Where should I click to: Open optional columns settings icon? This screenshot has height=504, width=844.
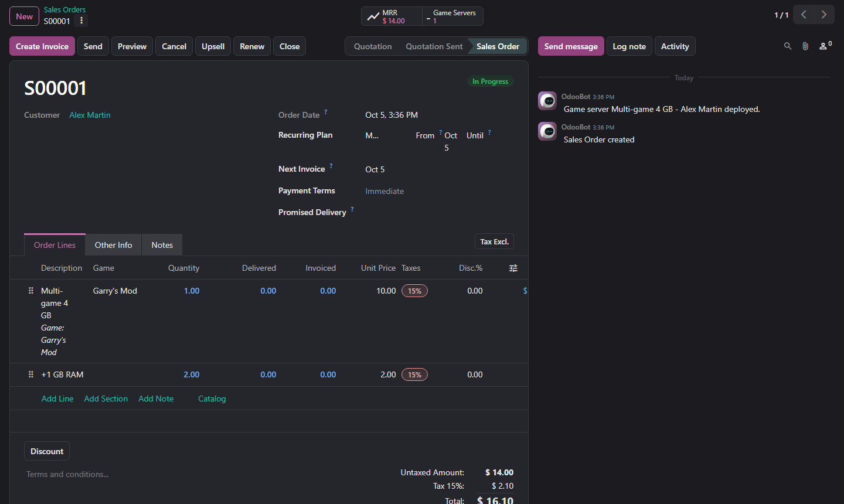click(513, 268)
